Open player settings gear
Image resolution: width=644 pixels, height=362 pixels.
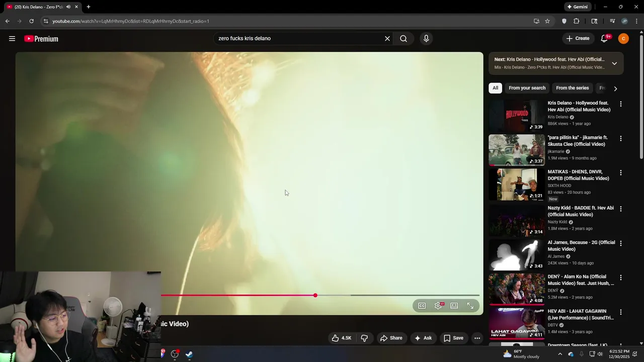point(439,306)
